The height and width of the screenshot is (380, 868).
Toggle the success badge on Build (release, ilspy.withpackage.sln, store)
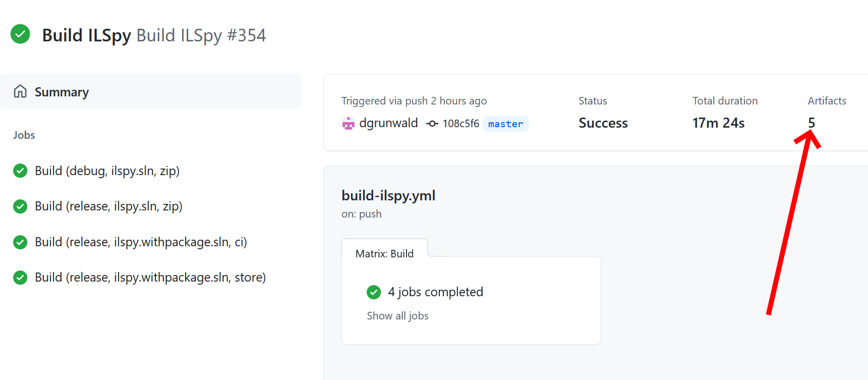pyautogui.click(x=20, y=277)
